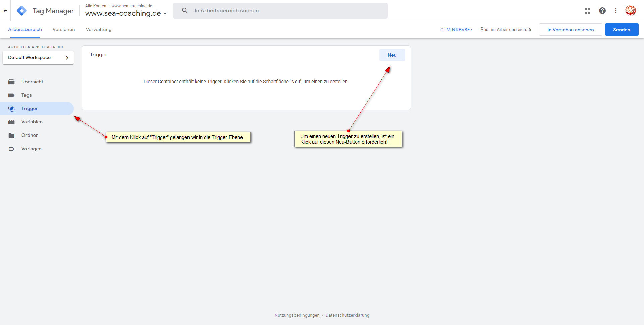Viewport: 644px width, 325px height.
Task: Click the Alle Konten breadcrumb link
Action: 96,6
